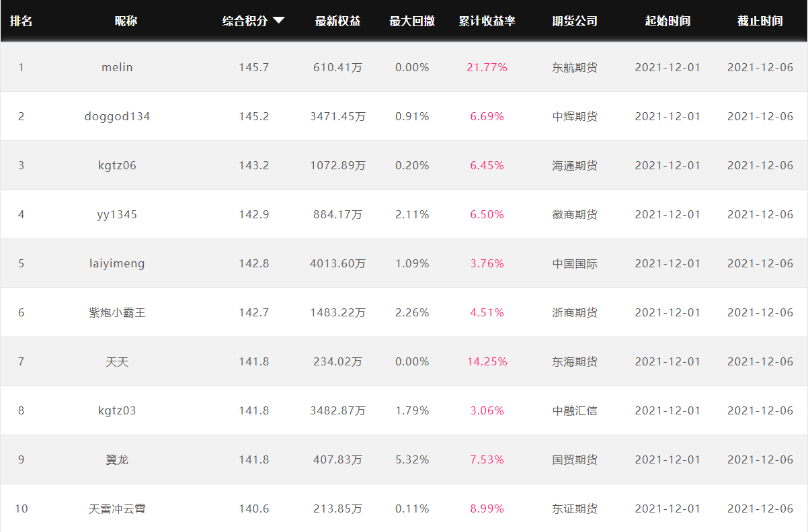Select the 6.45% return value

(x=487, y=165)
